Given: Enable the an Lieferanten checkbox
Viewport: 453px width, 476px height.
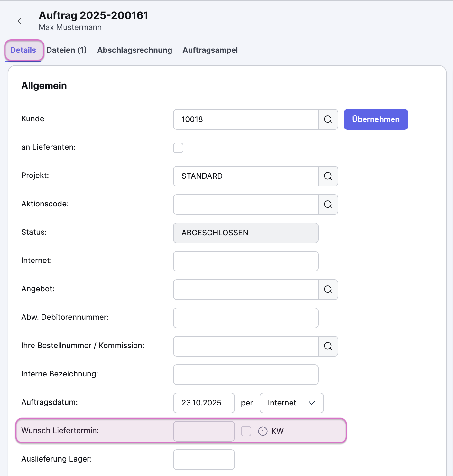Looking at the screenshot, I should tap(178, 148).
